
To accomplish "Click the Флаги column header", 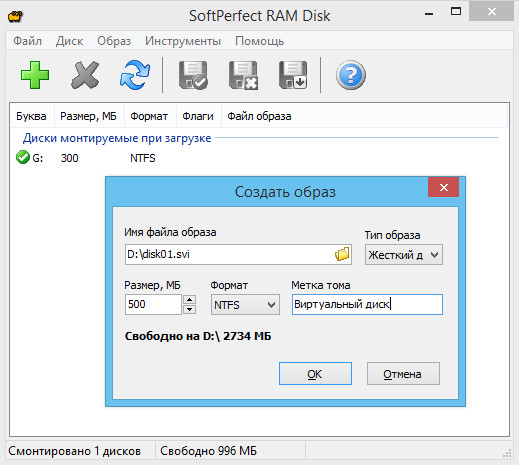I will tap(199, 116).
